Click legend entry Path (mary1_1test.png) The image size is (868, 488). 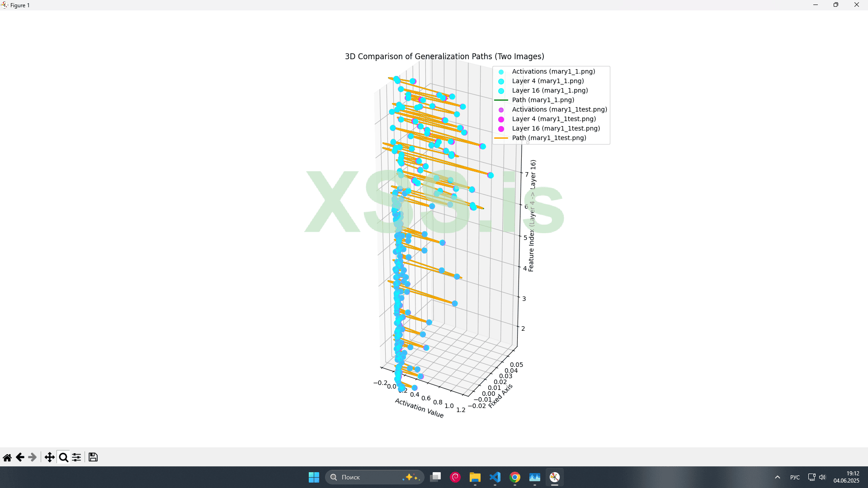pyautogui.click(x=549, y=138)
